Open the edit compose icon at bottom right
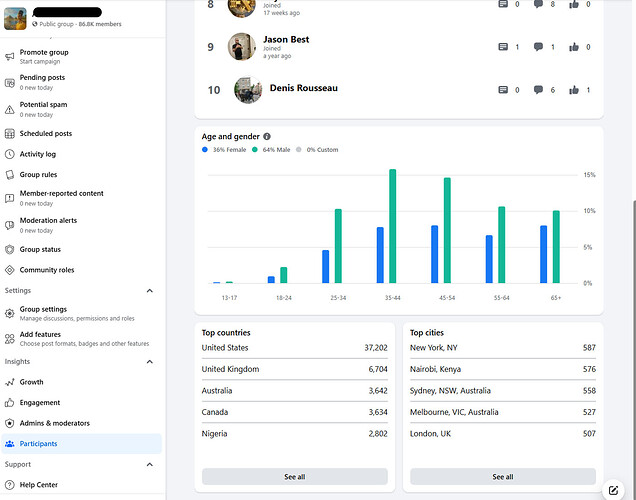Viewport: 636px width, 500px height. 612,490
